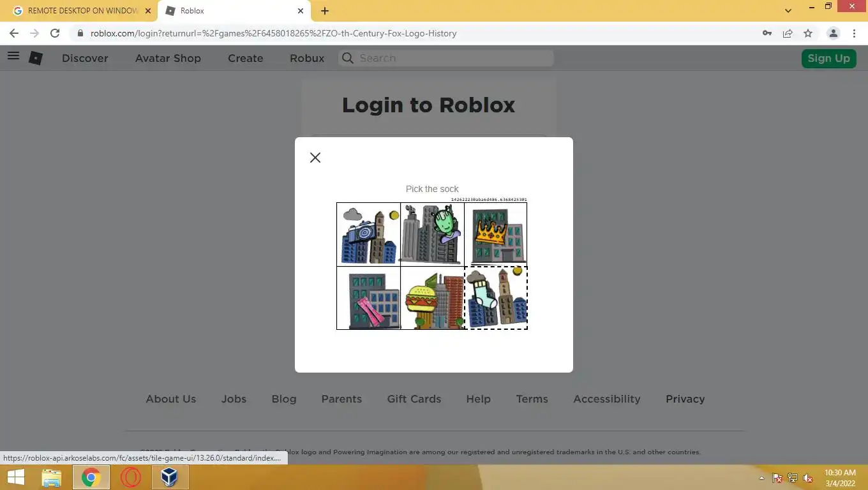
Task: Pick the golden crown tile in the captcha
Action: pos(496,234)
